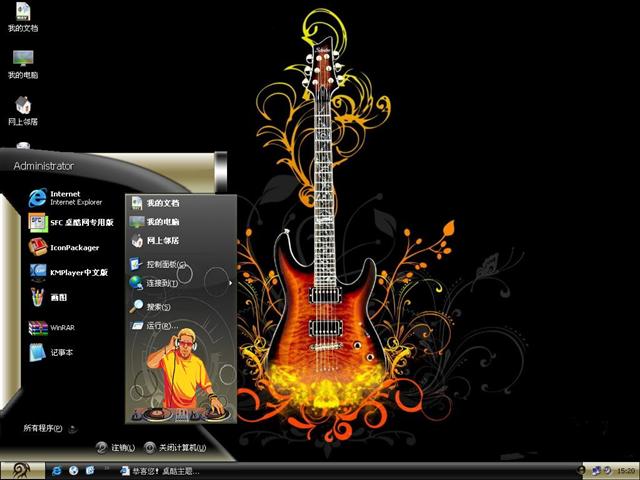Click the Administrator user name

click(x=44, y=166)
